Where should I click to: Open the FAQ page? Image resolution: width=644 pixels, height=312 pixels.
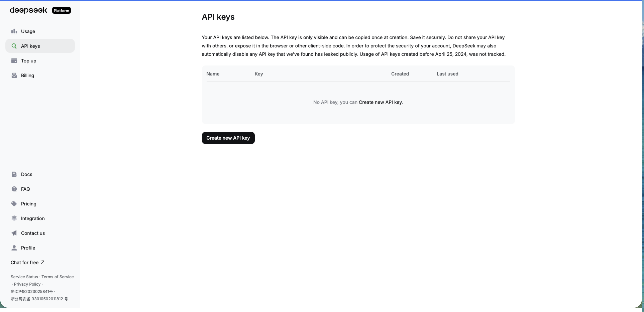click(40, 189)
